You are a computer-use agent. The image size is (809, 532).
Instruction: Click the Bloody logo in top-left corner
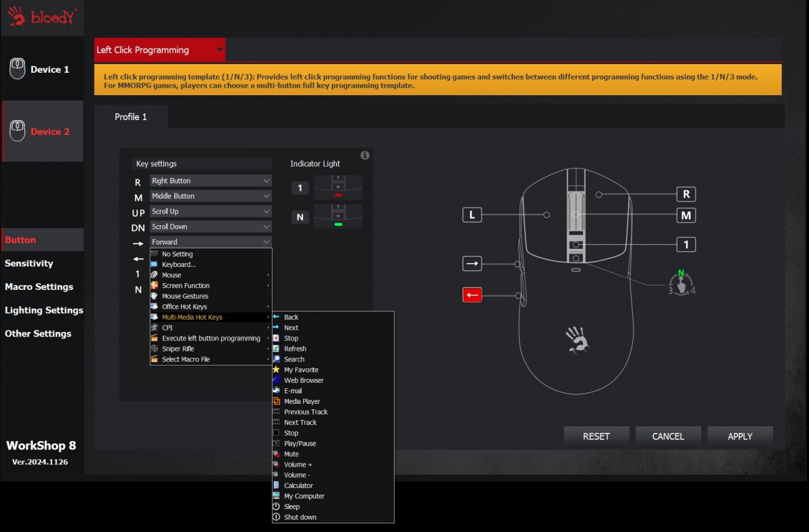42,17
